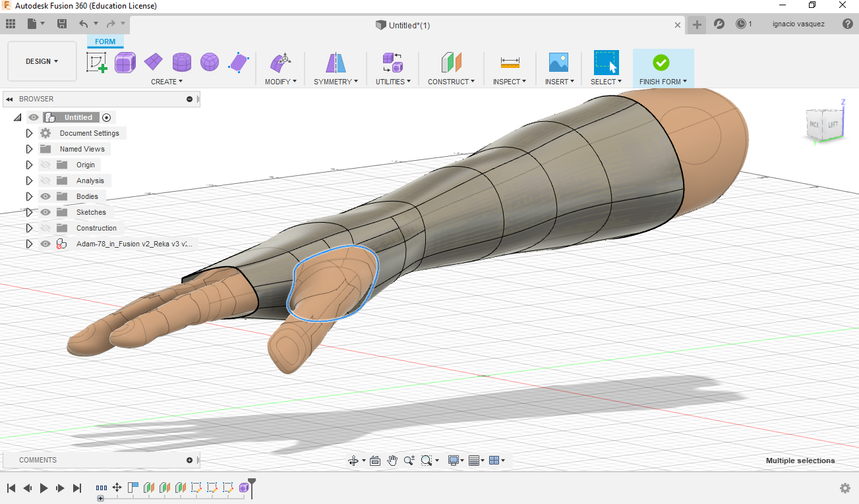Click the Untitled component activate radio button
Image resolution: width=859 pixels, height=504 pixels.
coord(107,117)
